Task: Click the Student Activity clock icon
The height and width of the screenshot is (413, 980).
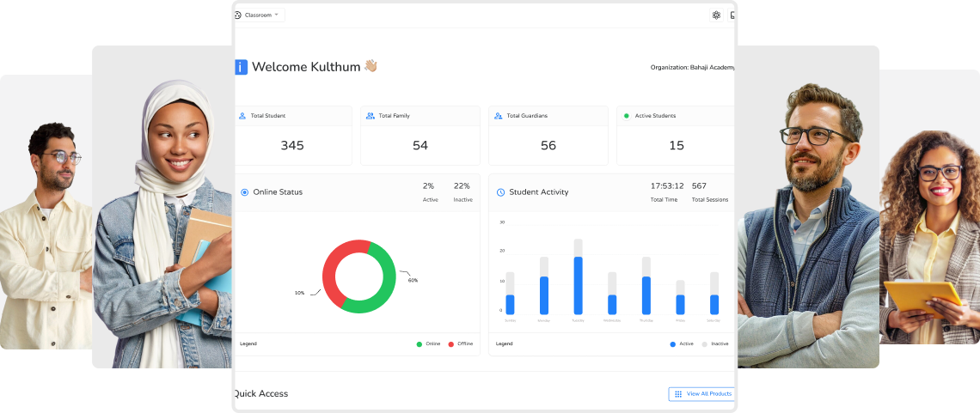Action: [500, 192]
